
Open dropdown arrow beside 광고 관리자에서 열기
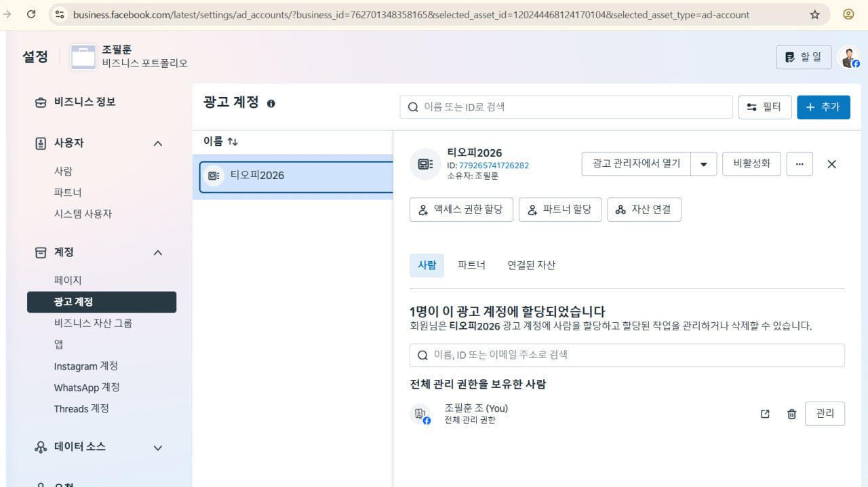pyautogui.click(x=704, y=164)
